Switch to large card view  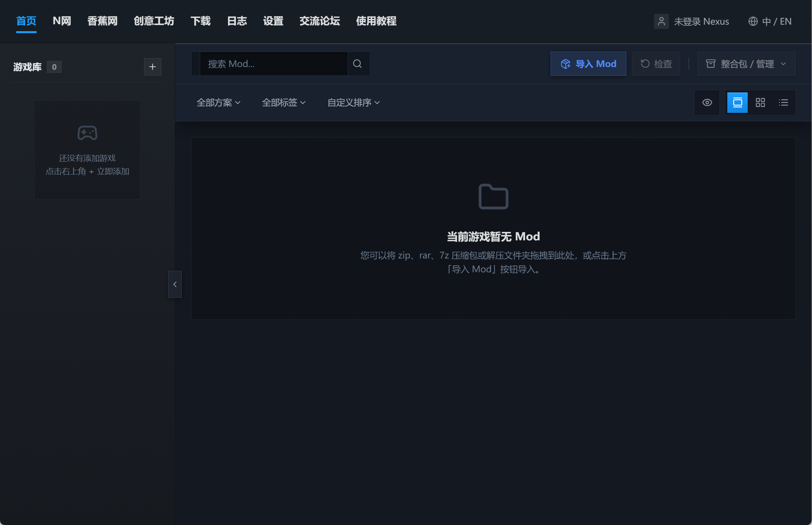coord(737,102)
